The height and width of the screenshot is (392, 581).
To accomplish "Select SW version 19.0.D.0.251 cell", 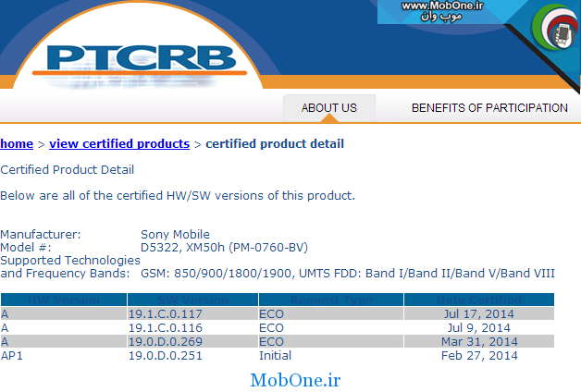I will point(167,356).
